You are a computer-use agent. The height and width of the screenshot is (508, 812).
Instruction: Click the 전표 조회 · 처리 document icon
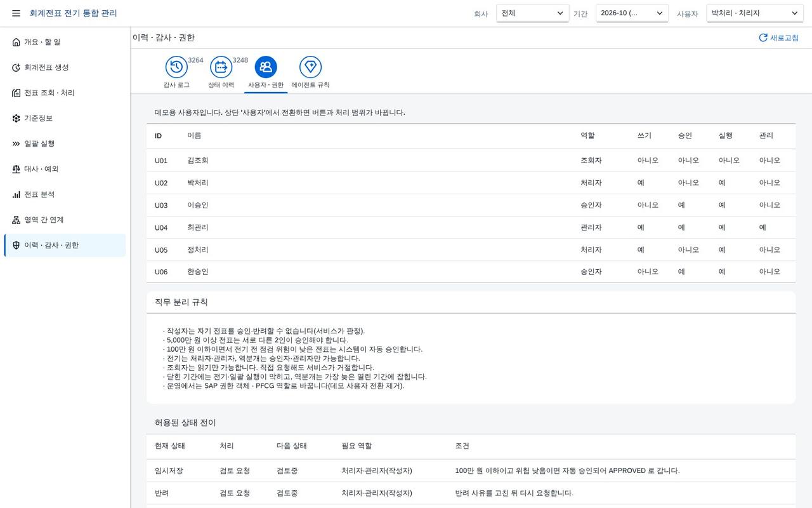[16, 93]
